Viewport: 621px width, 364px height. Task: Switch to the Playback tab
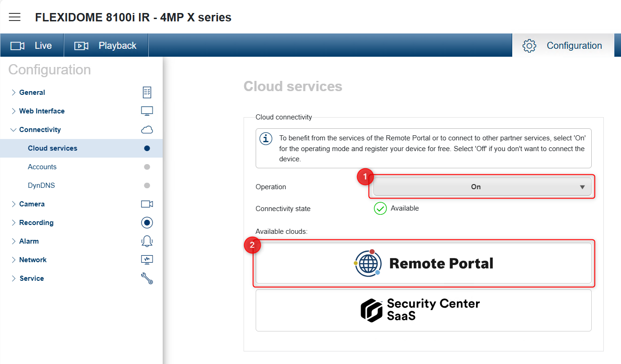[106, 46]
